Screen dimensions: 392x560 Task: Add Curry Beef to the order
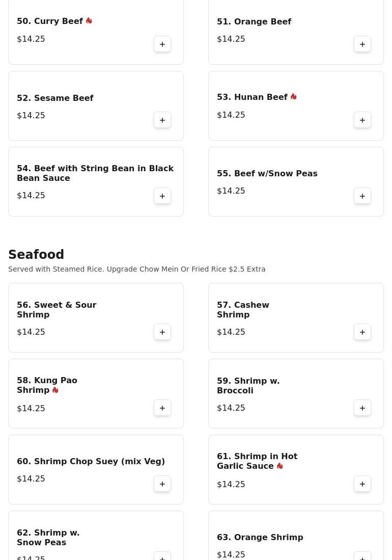click(x=162, y=44)
